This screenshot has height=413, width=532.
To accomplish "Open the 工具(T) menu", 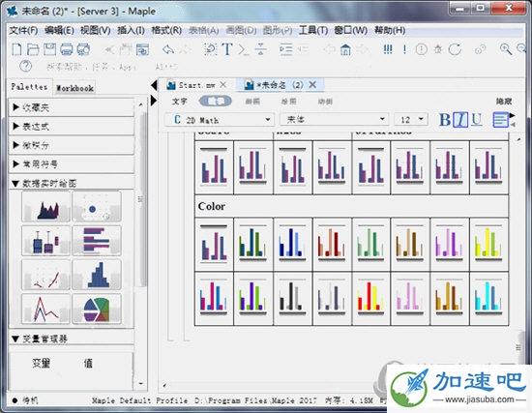I will pos(312,31).
